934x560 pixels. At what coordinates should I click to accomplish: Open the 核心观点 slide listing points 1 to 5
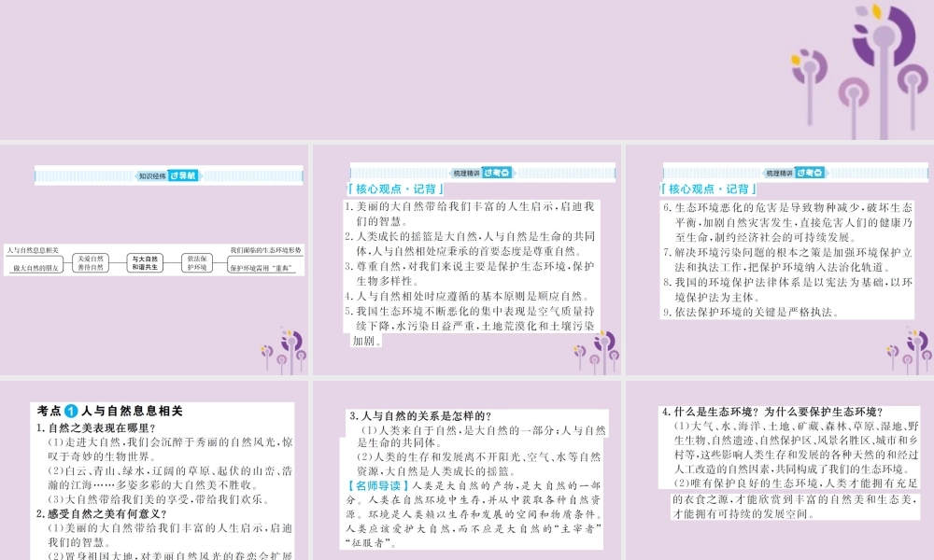click(467, 260)
